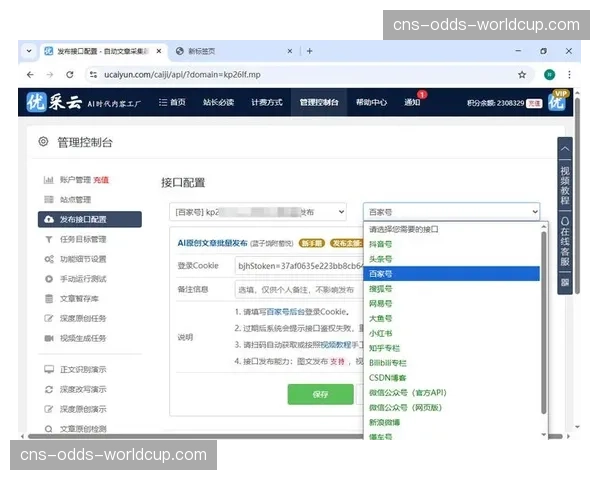Image resolution: width=600 pixels, height=480 pixels.
Task: Open 深度原创演示 in the sidebar
Action: tap(83, 409)
